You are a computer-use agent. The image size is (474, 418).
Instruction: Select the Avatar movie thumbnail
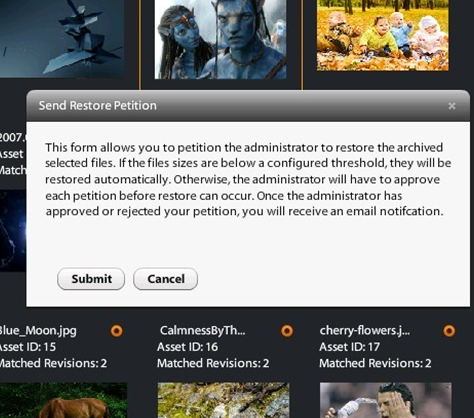[220, 39]
